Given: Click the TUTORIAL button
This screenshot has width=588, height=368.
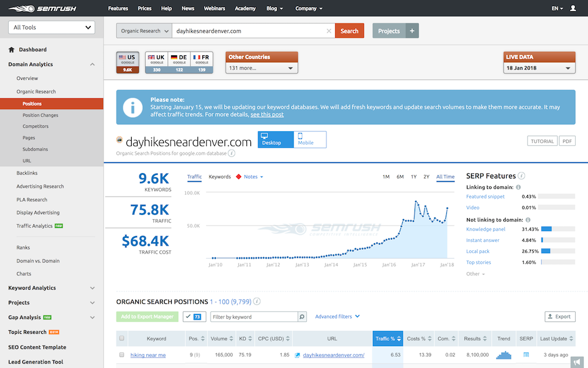Looking at the screenshot, I should 542,141.
